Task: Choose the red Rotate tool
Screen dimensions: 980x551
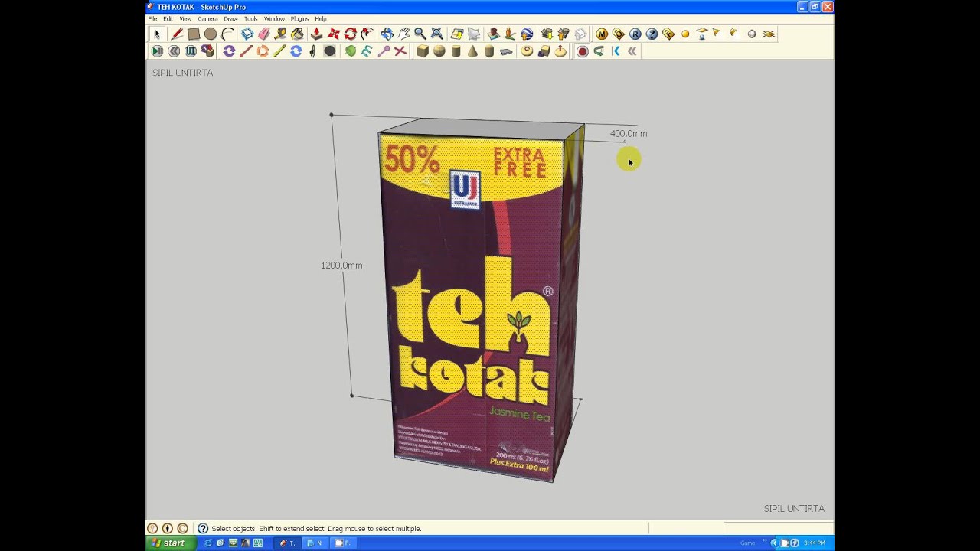Action: 351,34
